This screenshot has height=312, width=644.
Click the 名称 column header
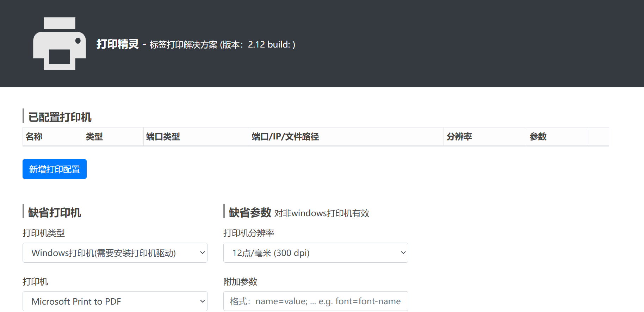(x=34, y=137)
